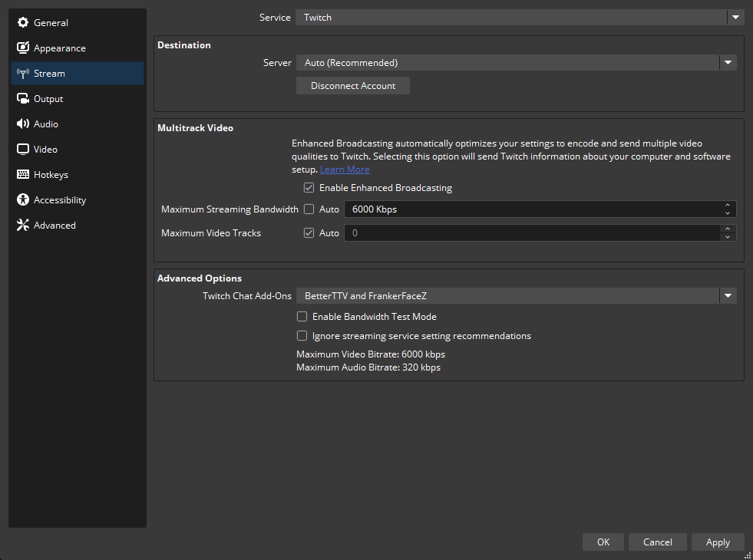Switch to Advanced settings label
The image size is (753, 560).
(x=54, y=225)
